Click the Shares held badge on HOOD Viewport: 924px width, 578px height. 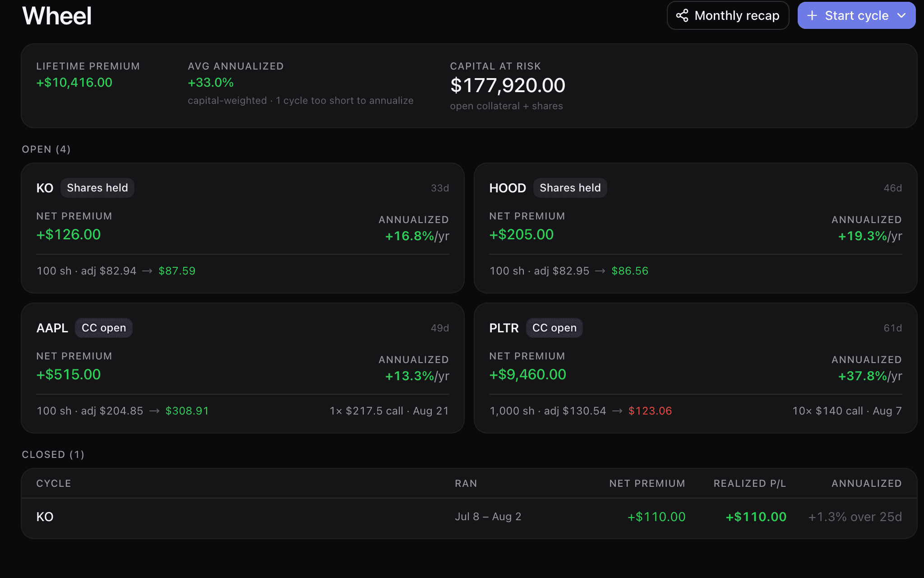tap(570, 188)
